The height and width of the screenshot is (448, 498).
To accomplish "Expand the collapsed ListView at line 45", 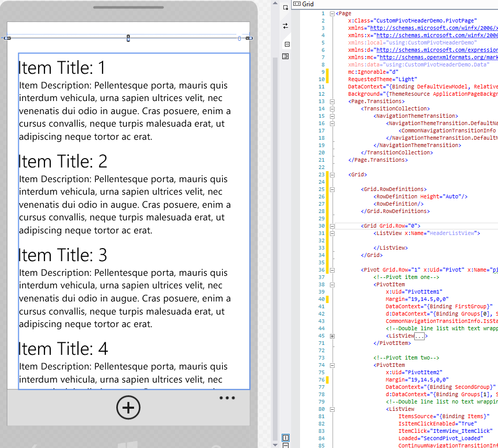I will pyautogui.click(x=332, y=336).
